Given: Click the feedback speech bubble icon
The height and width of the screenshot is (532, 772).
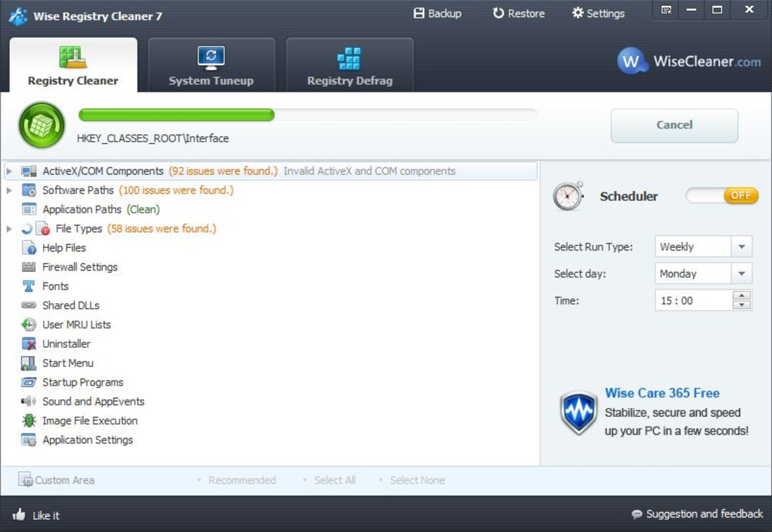Looking at the screenshot, I should coord(636,514).
